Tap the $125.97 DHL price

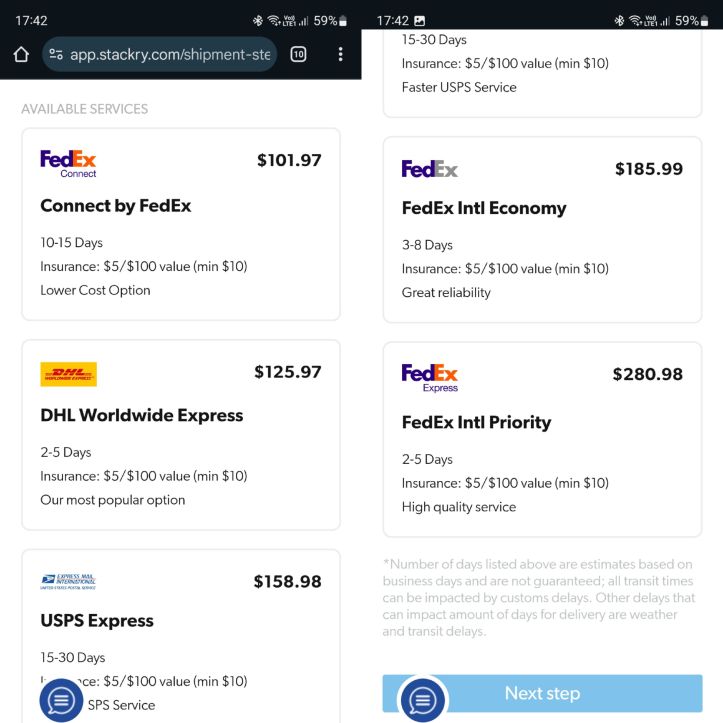[287, 372]
